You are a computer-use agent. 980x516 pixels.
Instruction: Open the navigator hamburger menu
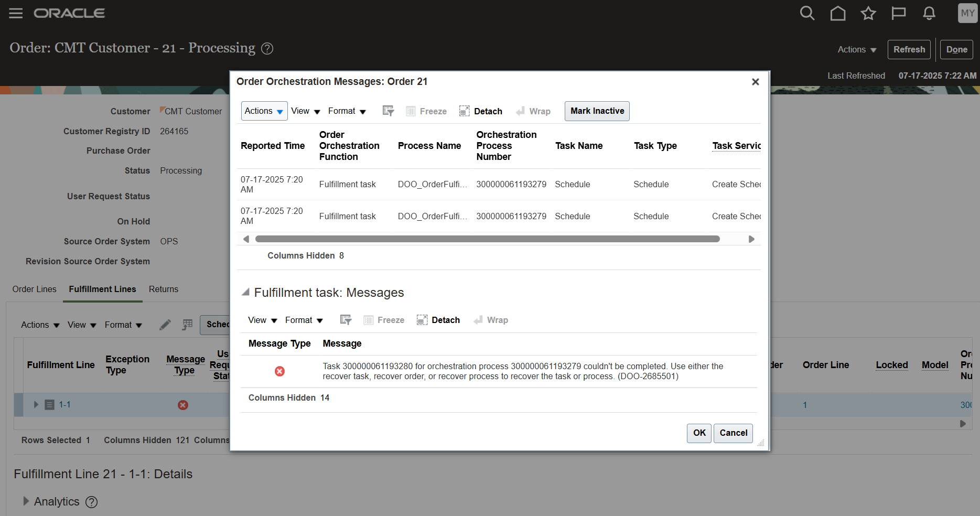coord(16,13)
